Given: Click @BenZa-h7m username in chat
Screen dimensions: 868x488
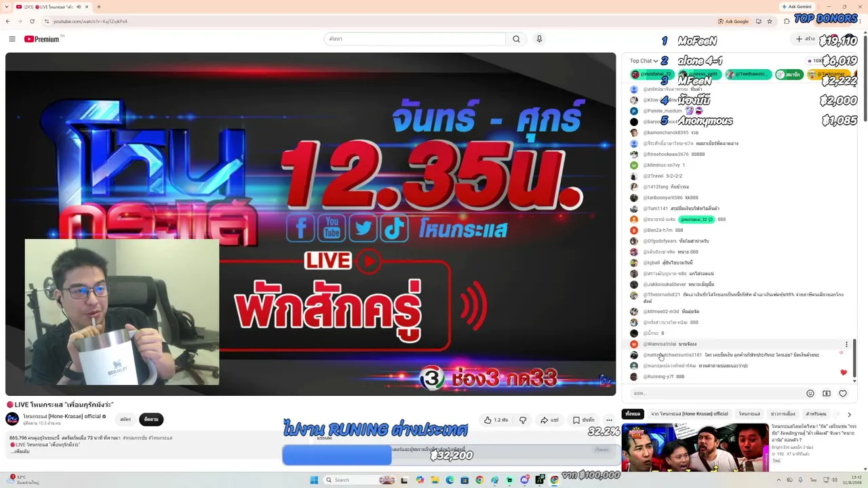Looking at the screenshot, I should click(x=658, y=230).
